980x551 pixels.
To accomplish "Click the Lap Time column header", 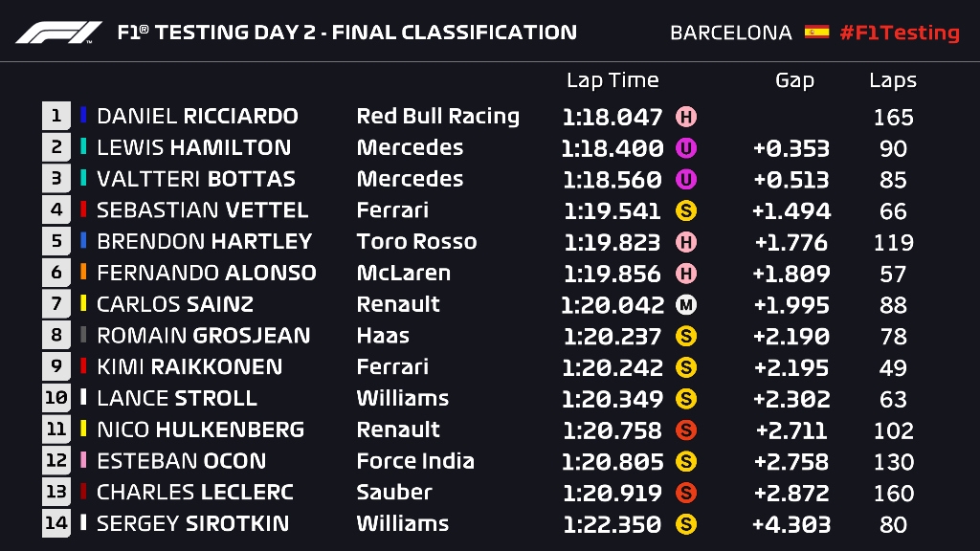I will pos(612,81).
